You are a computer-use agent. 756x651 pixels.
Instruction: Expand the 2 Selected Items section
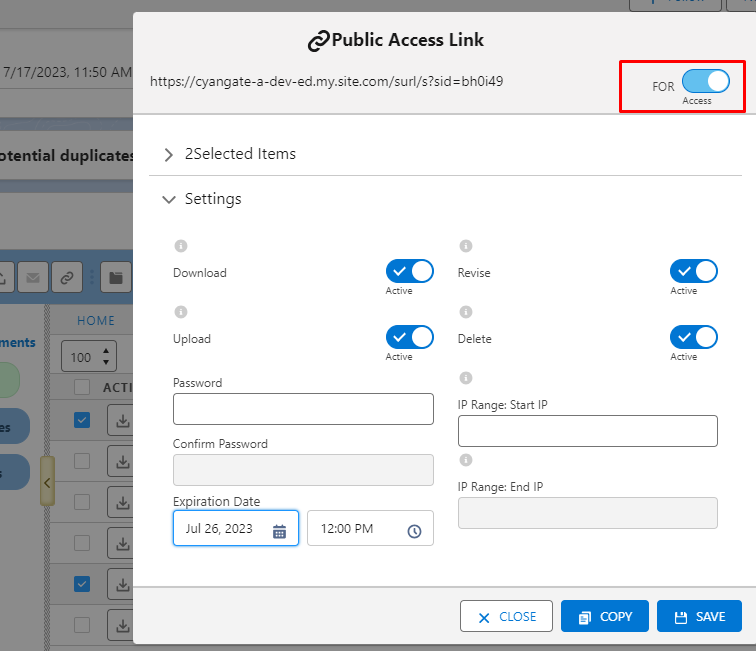coord(169,154)
